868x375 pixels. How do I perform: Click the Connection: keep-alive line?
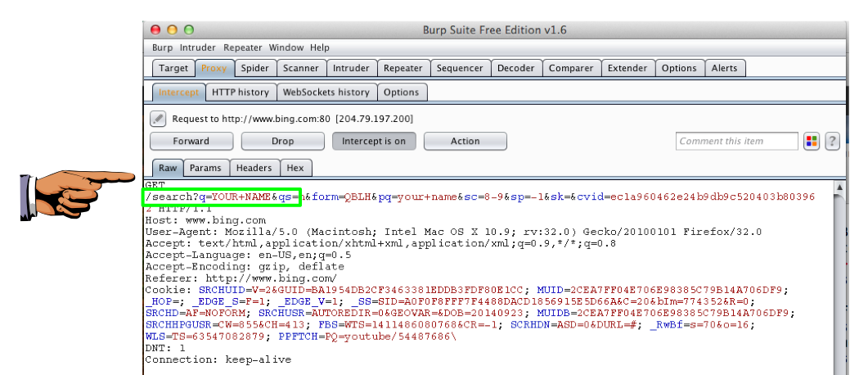(218, 360)
